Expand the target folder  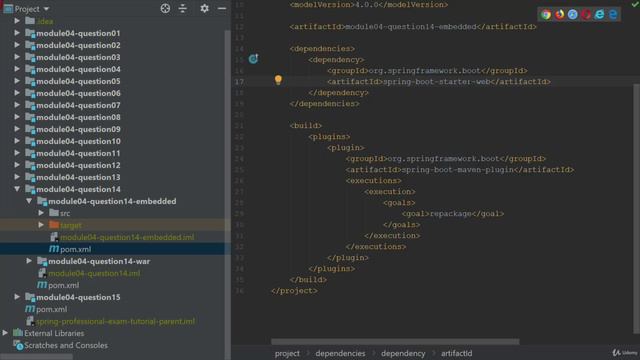(41, 225)
